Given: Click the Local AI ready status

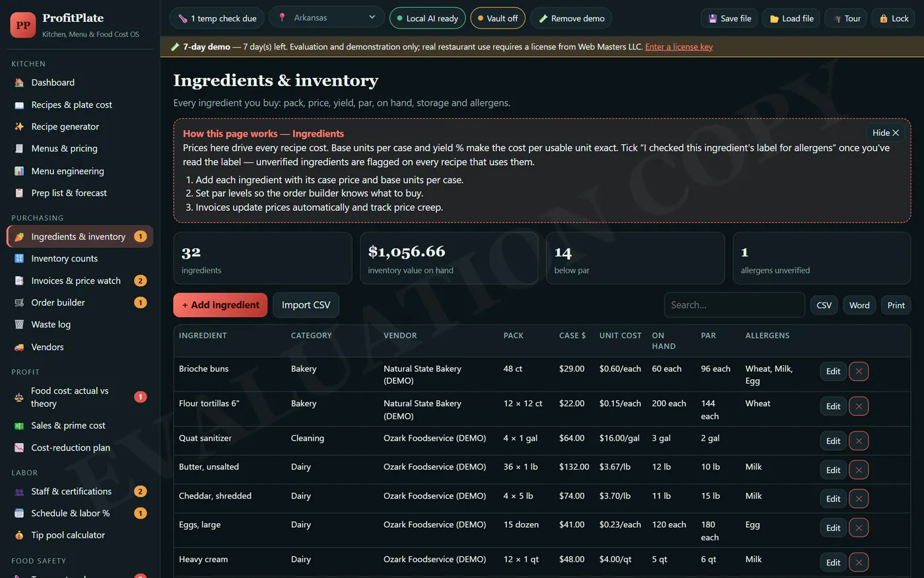Looking at the screenshot, I should [x=428, y=18].
